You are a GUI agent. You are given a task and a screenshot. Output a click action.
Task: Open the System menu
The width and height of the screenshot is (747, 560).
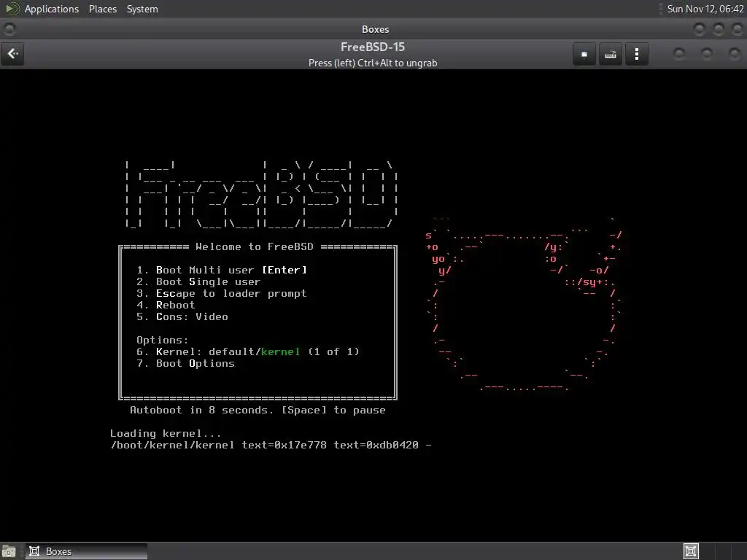142,9
